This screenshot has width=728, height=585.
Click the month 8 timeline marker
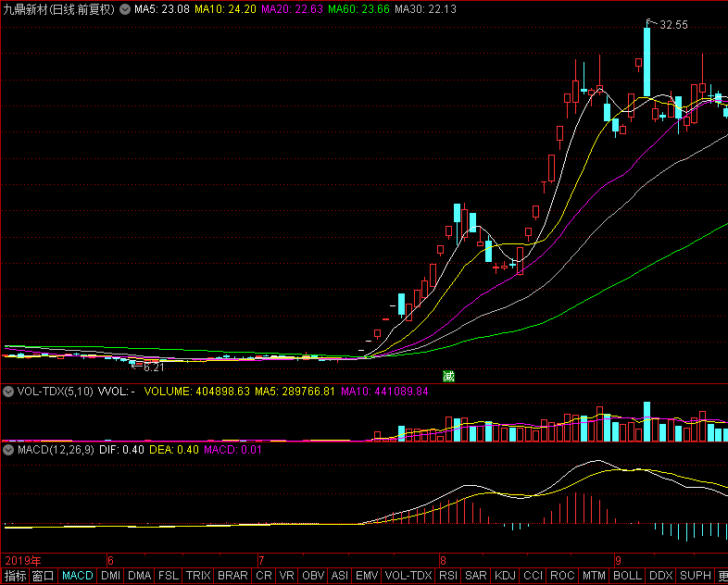point(443,560)
